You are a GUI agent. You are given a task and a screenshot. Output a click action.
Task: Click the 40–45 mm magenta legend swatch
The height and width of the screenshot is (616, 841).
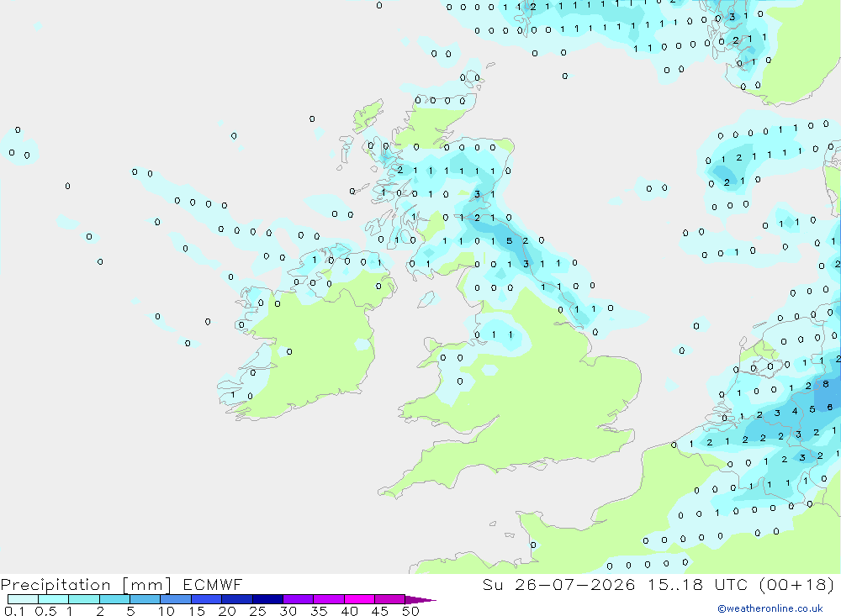(x=359, y=599)
